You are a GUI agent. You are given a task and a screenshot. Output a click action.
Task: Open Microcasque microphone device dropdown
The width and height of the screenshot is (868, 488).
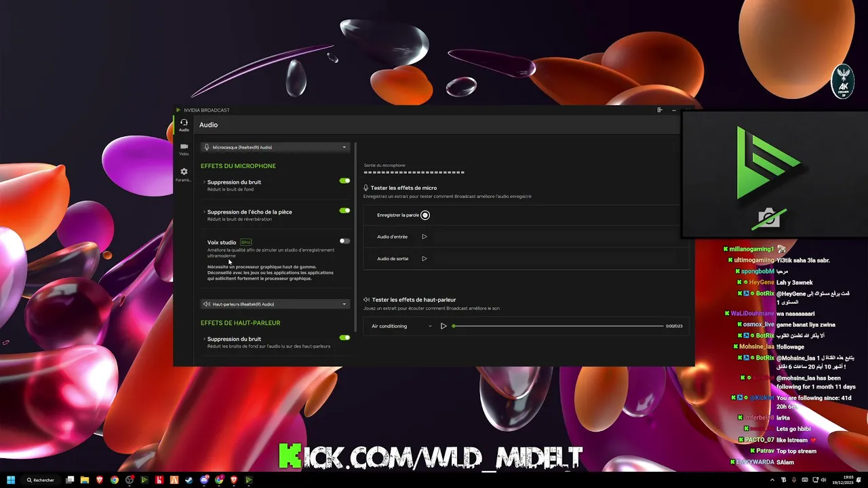click(x=275, y=147)
